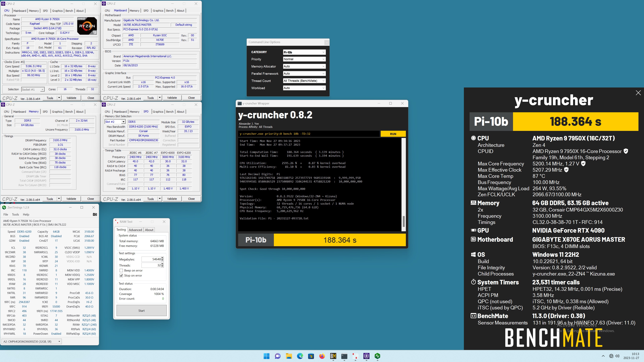Increase Megabytes stepper up arrow
The image size is (644, 362).
163,258
